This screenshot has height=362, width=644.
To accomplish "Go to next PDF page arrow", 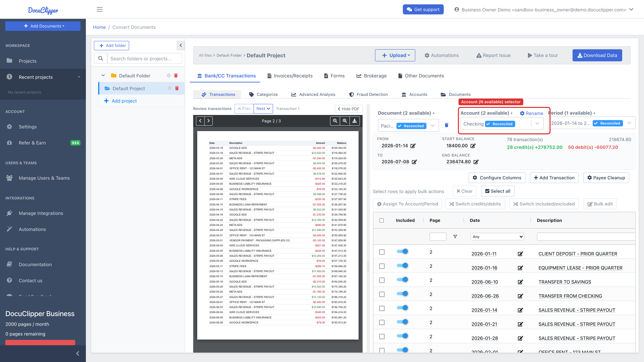I will [208, 121].
